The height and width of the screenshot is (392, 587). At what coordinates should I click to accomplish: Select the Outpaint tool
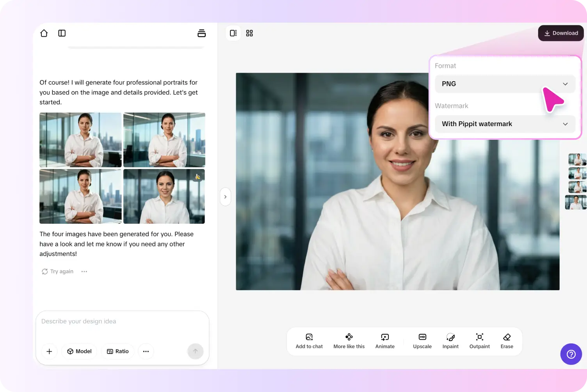click(x=480, y=341)
